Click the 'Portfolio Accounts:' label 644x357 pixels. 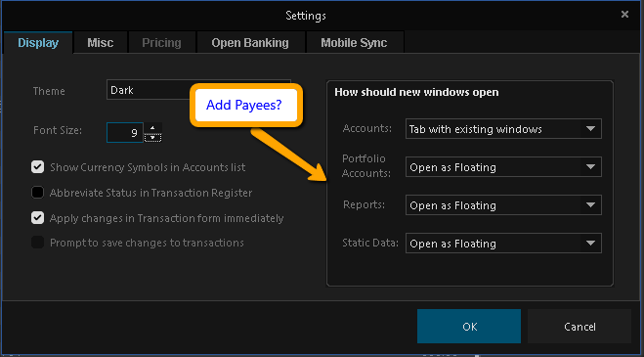366,165
